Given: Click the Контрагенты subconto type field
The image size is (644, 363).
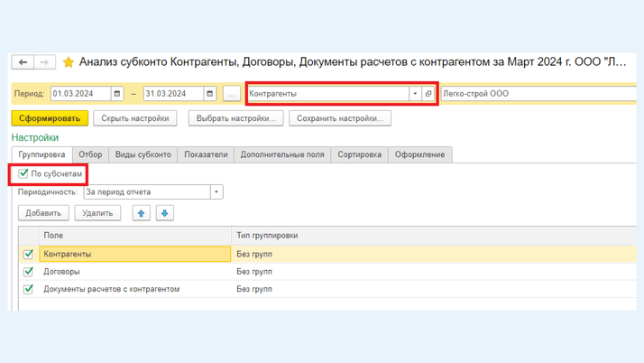Looking at the screenshot, I should coord(328,94).
